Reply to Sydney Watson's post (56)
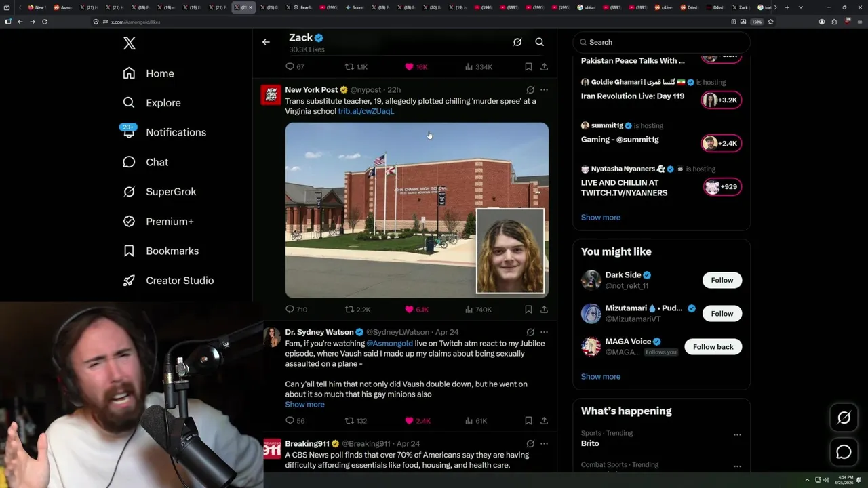This screenshot has height=488, width=868. [x=295, y=421]
